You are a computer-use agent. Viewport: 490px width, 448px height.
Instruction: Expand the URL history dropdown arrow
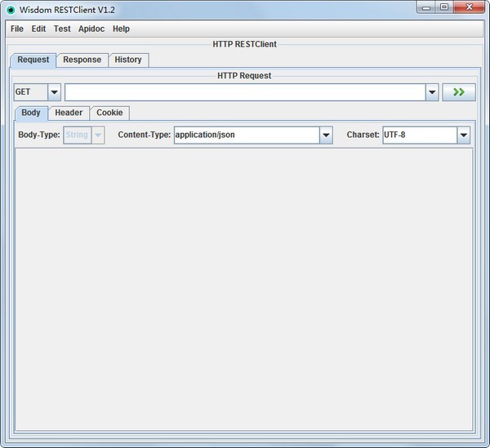tap(432, 92)
